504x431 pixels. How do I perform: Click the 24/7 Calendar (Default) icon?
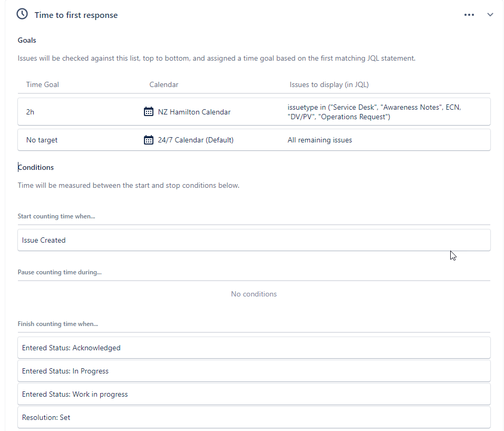click(x=149, y=140)
